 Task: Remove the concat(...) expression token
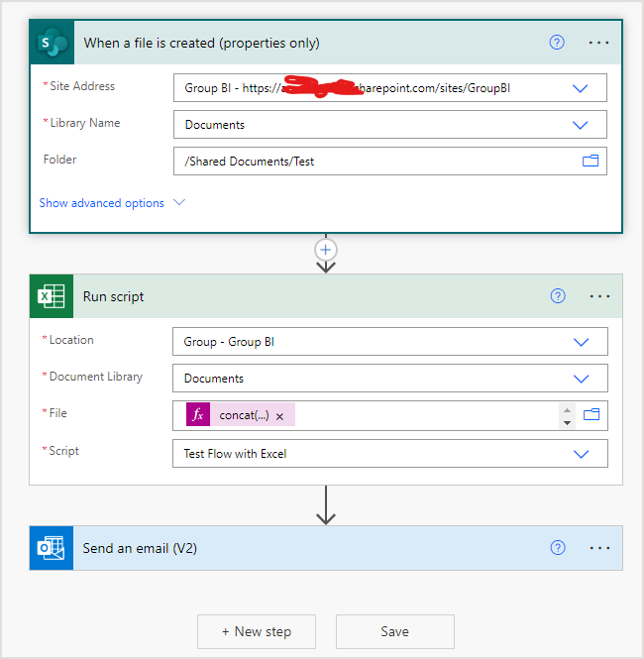pyautogui.click(x=279, y=416)
